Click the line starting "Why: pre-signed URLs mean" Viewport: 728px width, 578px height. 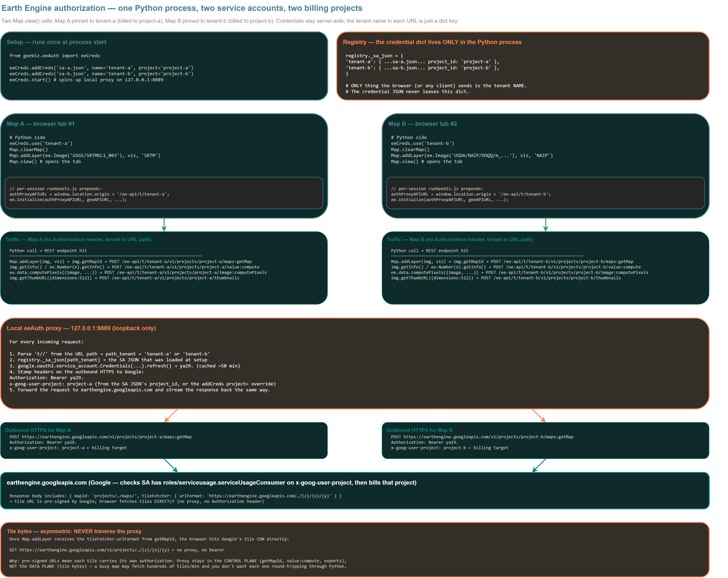coord(178,561)
